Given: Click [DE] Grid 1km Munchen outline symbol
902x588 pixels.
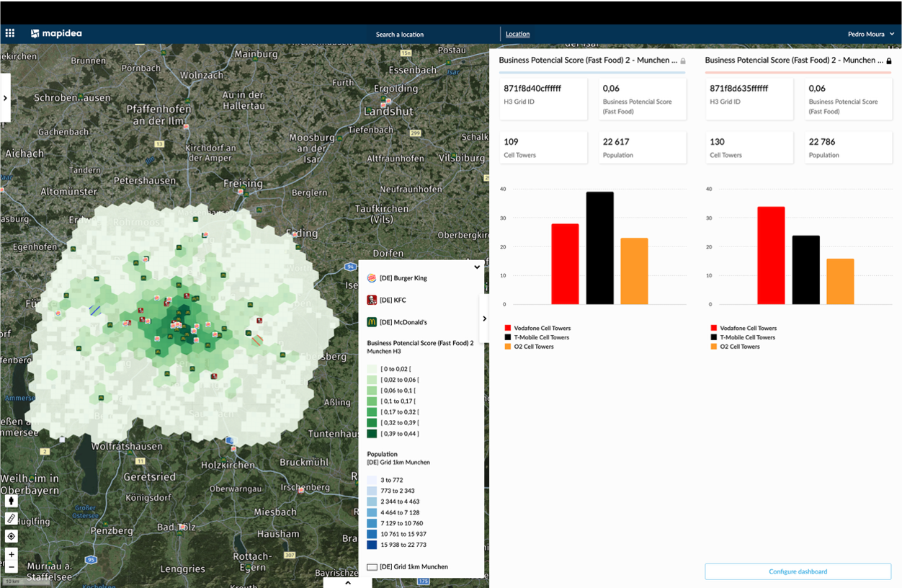Looking at the screenshot, I should (x=372, y=567).
